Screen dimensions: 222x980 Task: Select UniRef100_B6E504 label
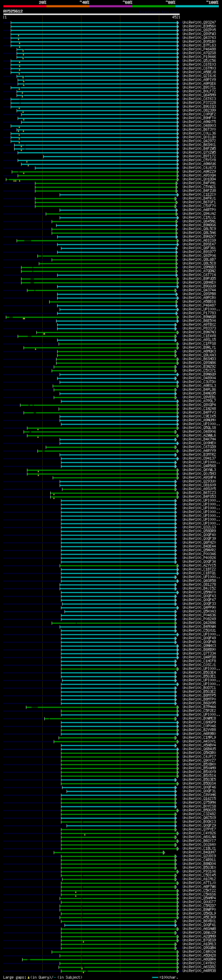coord(199,321)
